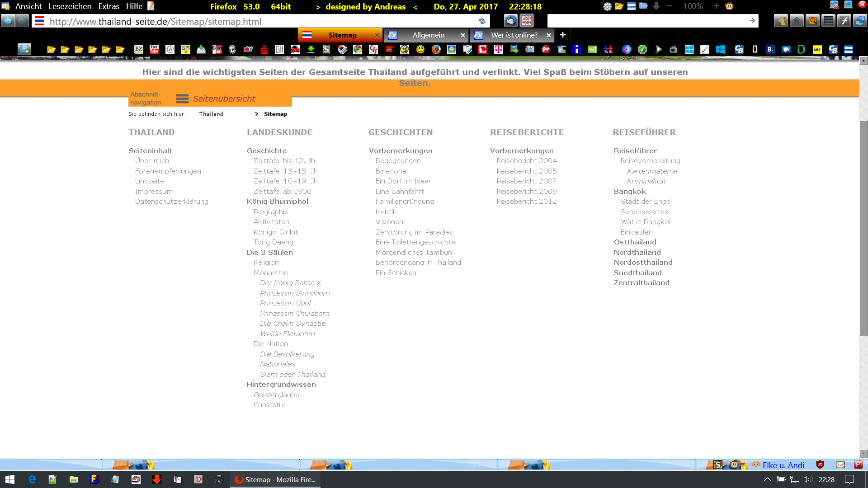Click the page reload icon in address bar
Screen dimensions: 868x488
[x=482, y=21]
